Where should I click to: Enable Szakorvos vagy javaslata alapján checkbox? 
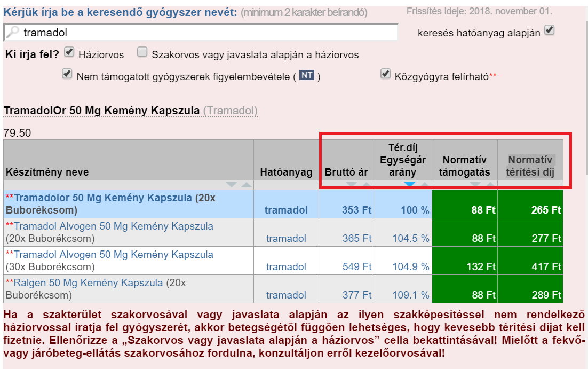tap(142, 52)
